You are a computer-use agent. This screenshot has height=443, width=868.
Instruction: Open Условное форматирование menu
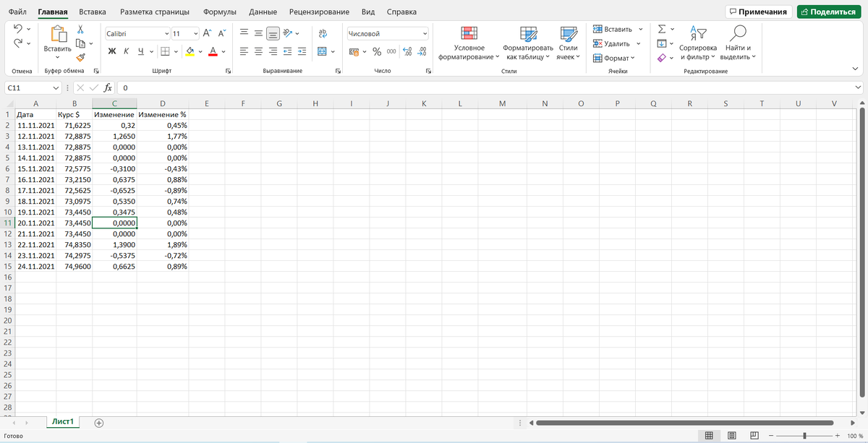coord(469,43)
